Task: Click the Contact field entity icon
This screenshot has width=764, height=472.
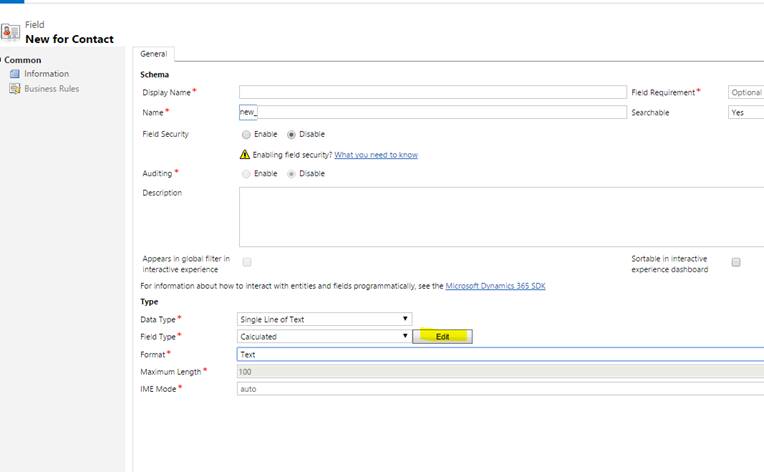Action: 10,32
